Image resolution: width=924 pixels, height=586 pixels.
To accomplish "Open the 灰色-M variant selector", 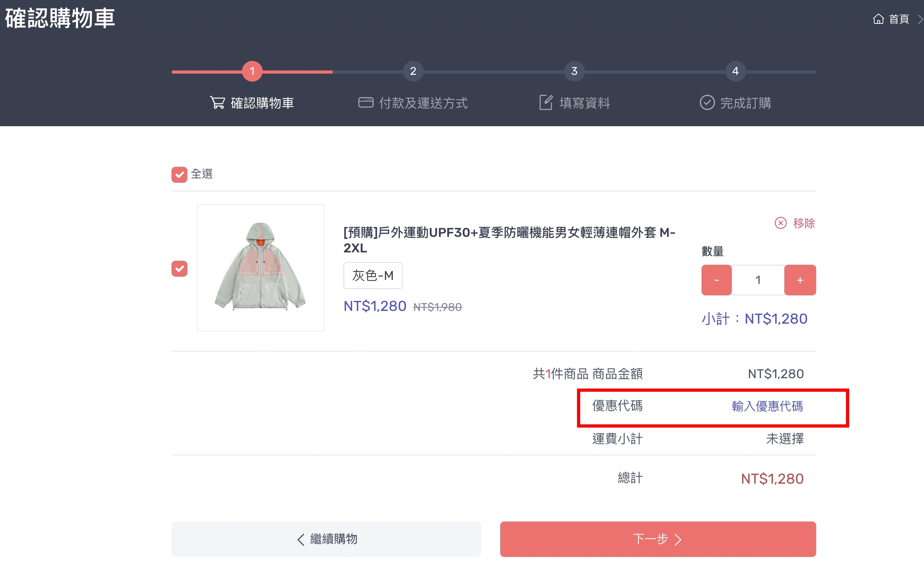I will (373, 275).
